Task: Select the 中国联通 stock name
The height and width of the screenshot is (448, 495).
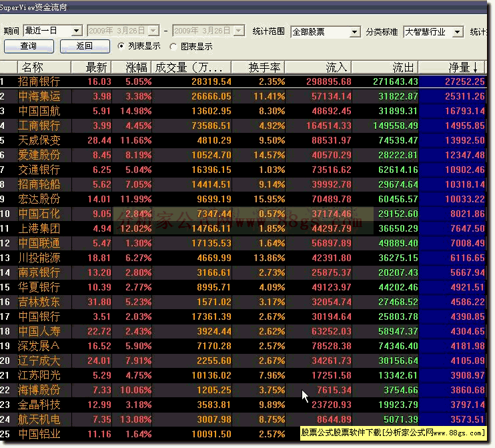Action: 39,243
